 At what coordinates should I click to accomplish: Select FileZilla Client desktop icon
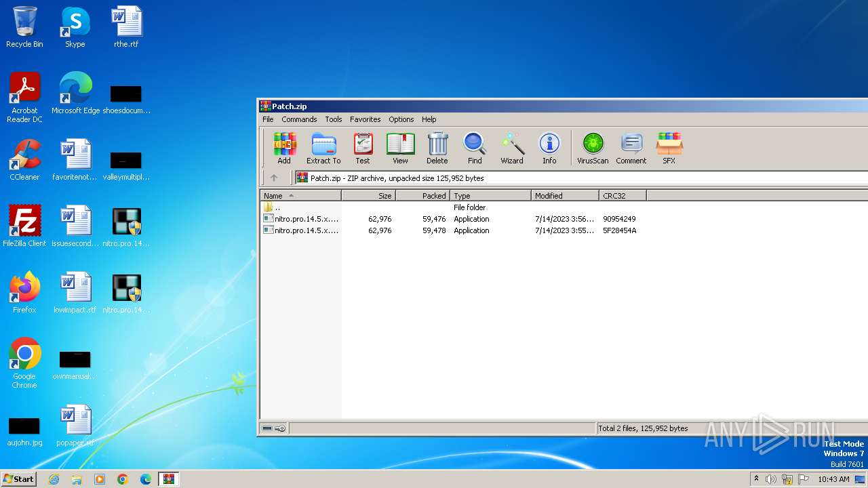click(x=24, y=226)
